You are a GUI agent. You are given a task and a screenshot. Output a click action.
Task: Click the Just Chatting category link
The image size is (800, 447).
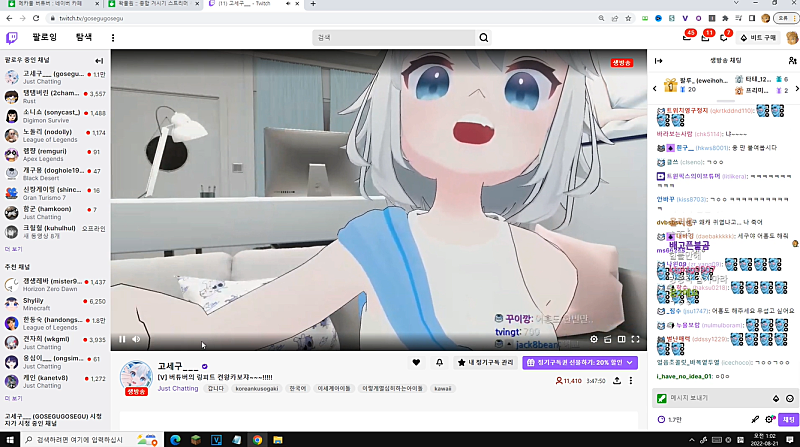[x=178, y=388]
